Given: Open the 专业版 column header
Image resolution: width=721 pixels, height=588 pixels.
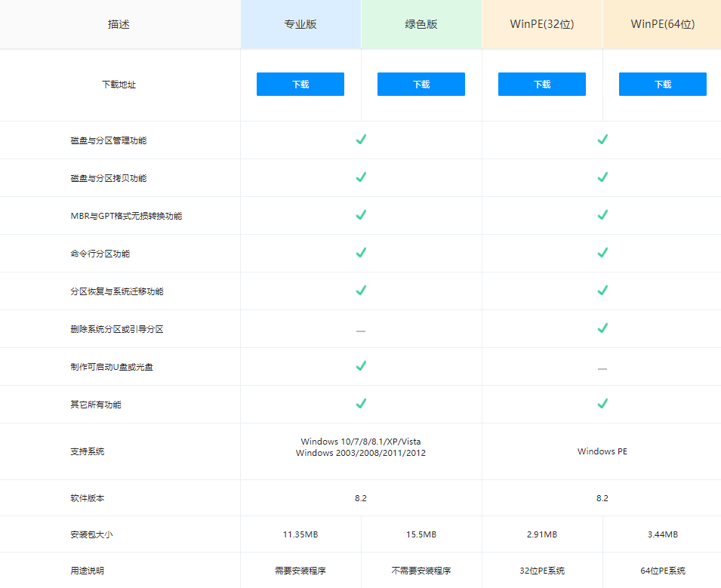Looking at the screenshot, I should (x=300, y=23).
